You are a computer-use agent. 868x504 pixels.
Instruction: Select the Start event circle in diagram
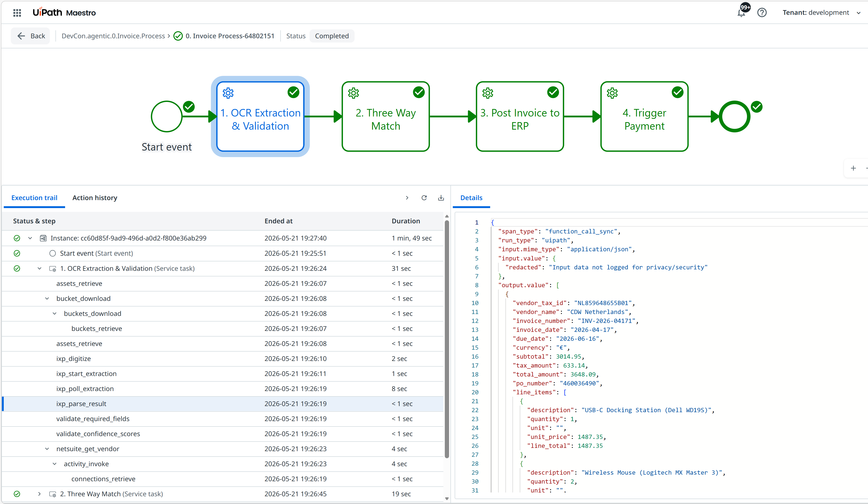(167, 116)
